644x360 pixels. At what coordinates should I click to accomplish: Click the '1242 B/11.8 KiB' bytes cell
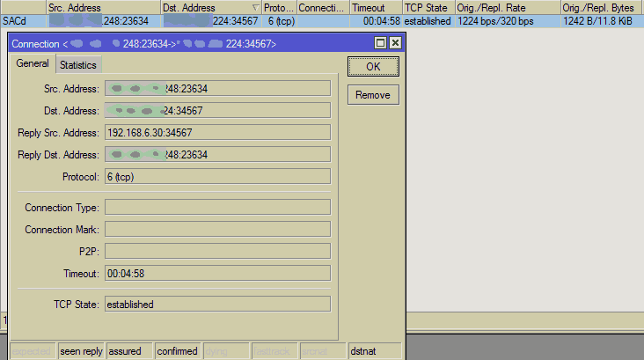tap(602, 21)
